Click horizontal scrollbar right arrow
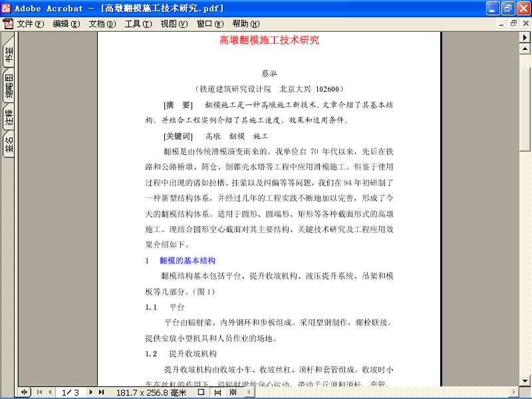This screenshot has height=399, width=532. (514, 392)
